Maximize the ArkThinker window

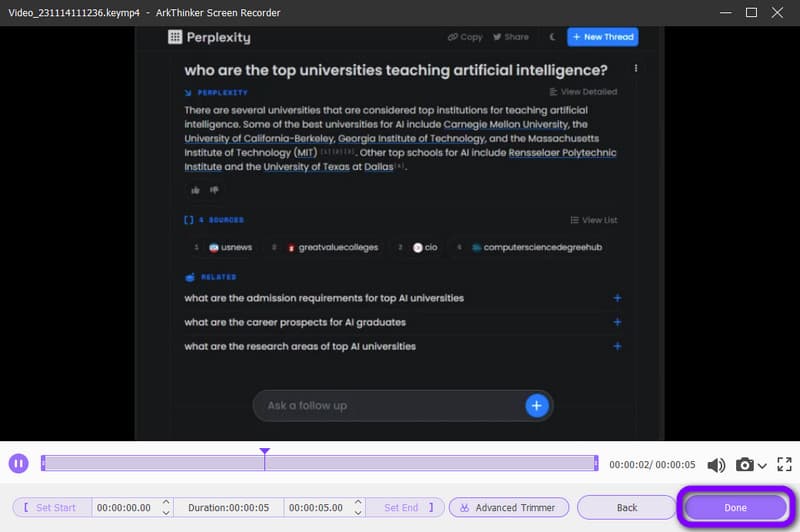[751, 12]
